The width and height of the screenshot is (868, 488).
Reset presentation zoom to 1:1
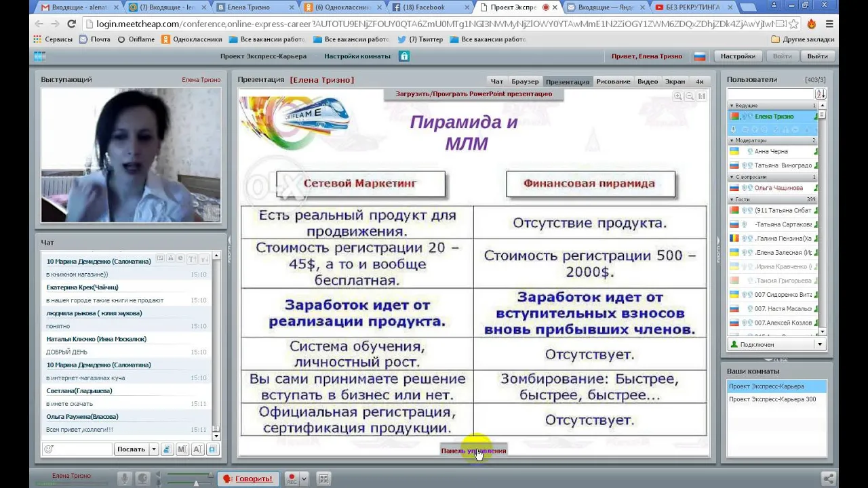[x=702, y=96]
